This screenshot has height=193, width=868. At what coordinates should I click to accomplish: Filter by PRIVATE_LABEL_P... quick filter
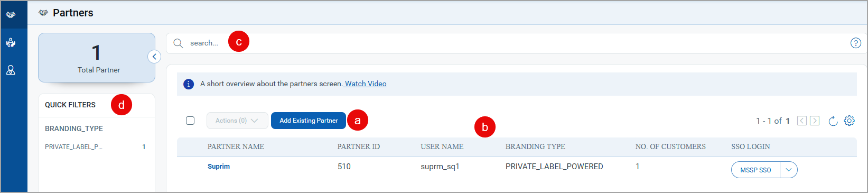click(95, 147)
